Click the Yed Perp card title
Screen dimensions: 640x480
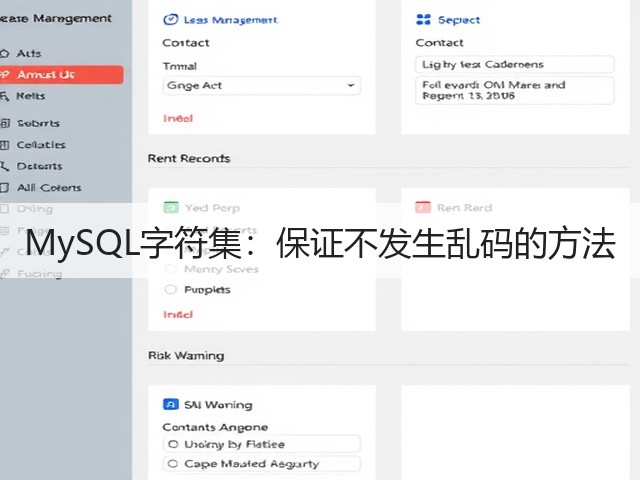tap(212, 208)
